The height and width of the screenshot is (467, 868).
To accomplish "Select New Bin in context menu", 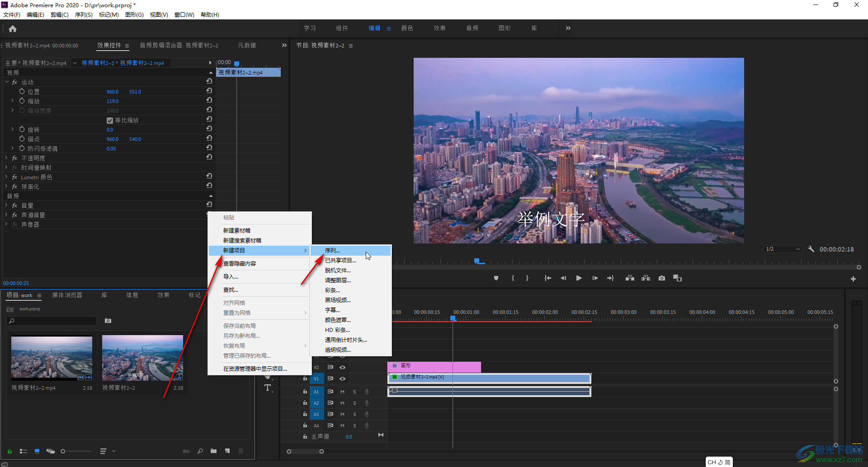I will pyautogui.click(x=259, y=230).
